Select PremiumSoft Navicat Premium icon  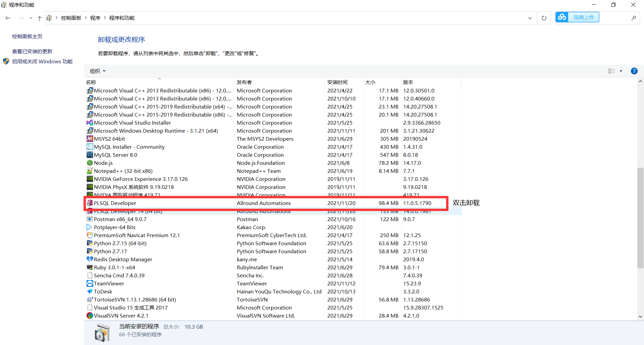pyautogui.click(x=90, y=235)
